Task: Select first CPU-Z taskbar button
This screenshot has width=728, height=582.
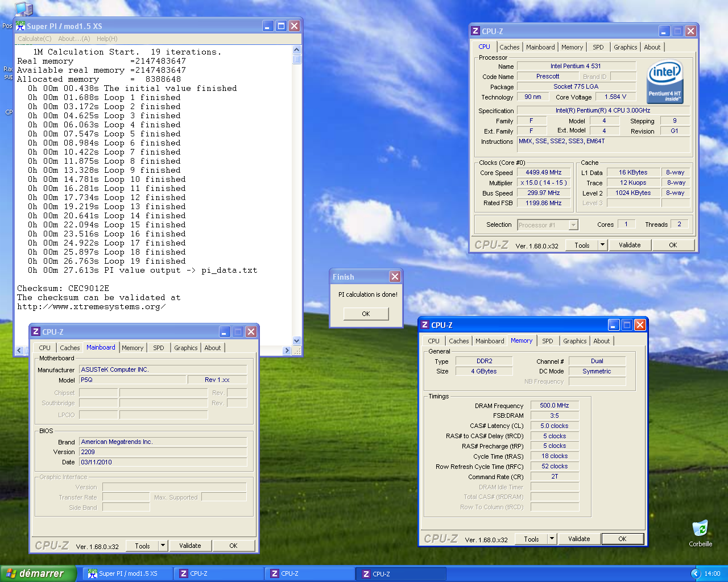Action: click(x=218, y=574)
